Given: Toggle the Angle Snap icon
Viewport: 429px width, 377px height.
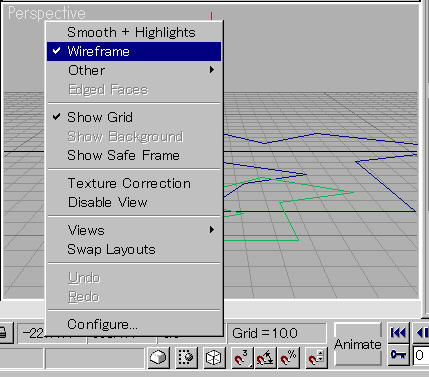Looking at the screenshot, I should [265, 358].
